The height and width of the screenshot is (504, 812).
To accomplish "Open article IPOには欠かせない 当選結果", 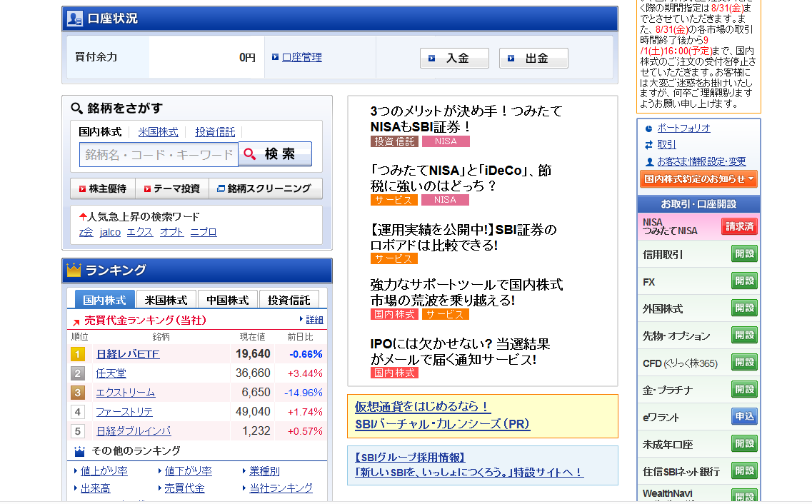I will (x=460, y=351).
